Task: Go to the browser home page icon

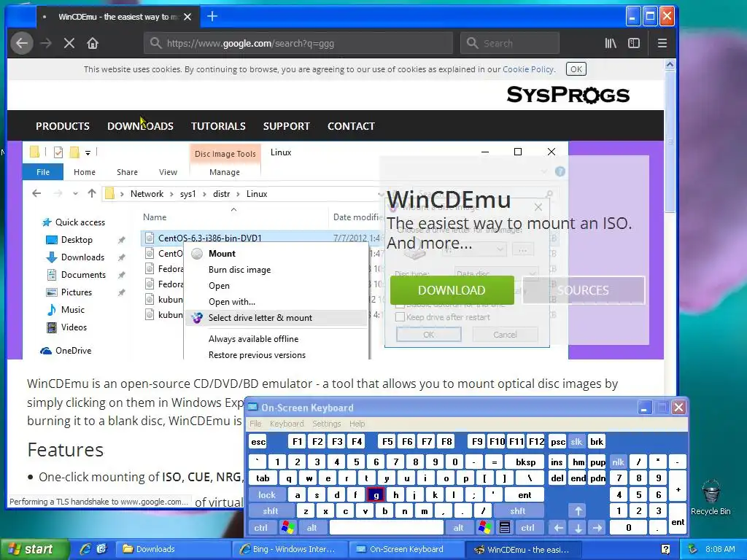Action: (x=93, y=43)
